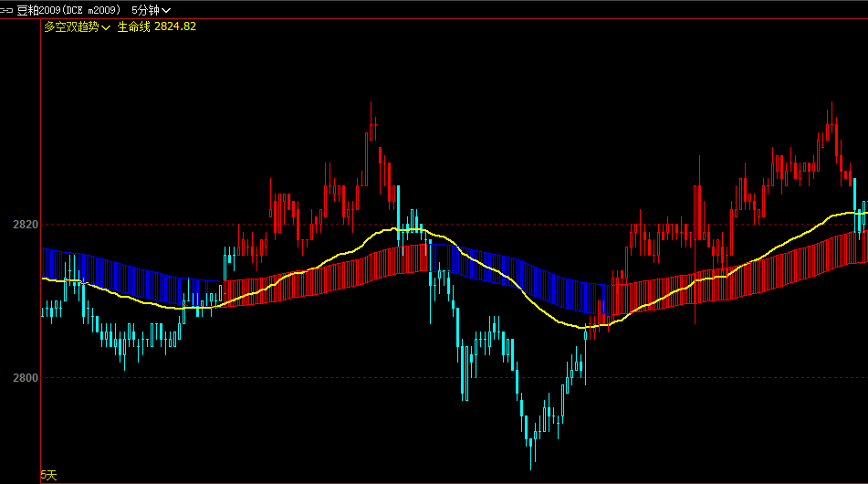Open the 多空双趋势 indicator dropdown

(x=77, y=26)
